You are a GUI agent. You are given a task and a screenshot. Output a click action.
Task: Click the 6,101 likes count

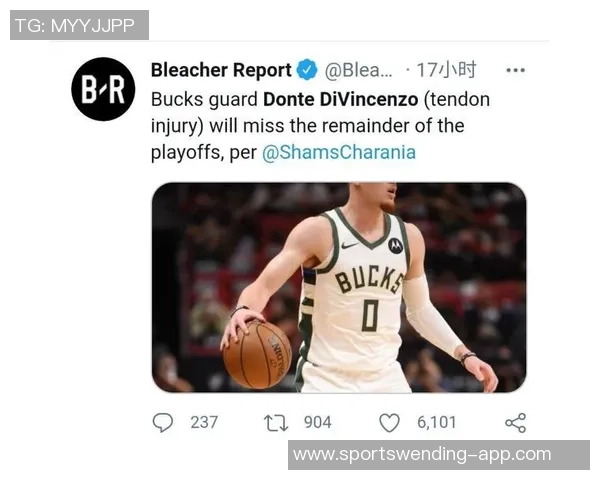click(x=437, y=423)
